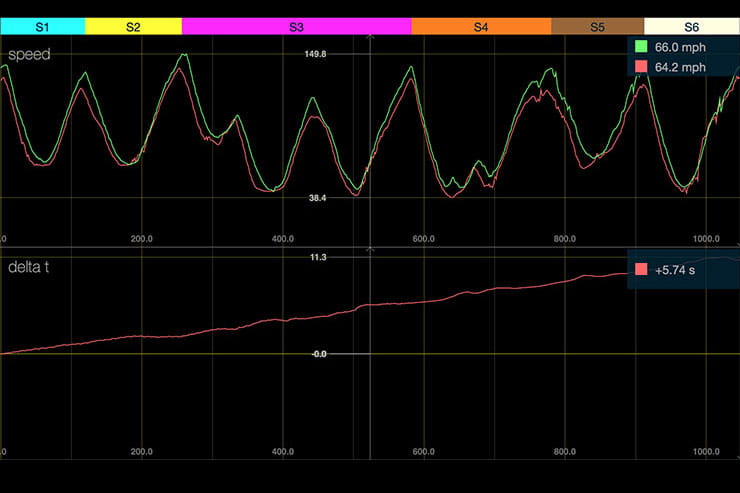This screenshot has height=493, width=740.
Task: Click the red delta t legend swatch
Action: 642,270
